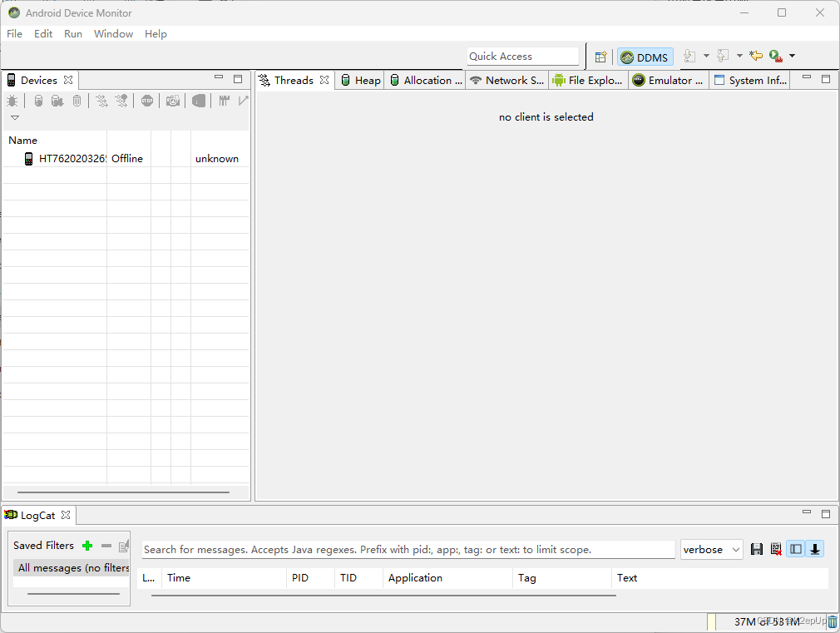The image size is (840, 633).
Task: Click the Update Threads icon
Action: pyautogui.click(x=101, y=101)
